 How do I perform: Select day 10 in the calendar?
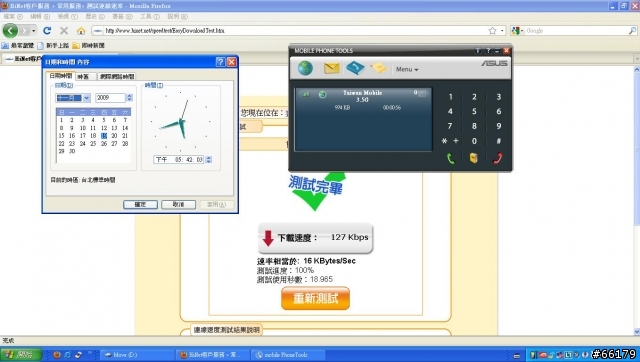pyautogui.click(x=82, y=128)
